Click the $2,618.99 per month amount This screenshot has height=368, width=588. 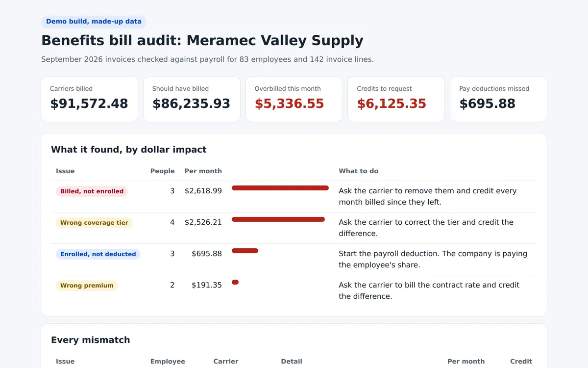click(x=203, y=191)
